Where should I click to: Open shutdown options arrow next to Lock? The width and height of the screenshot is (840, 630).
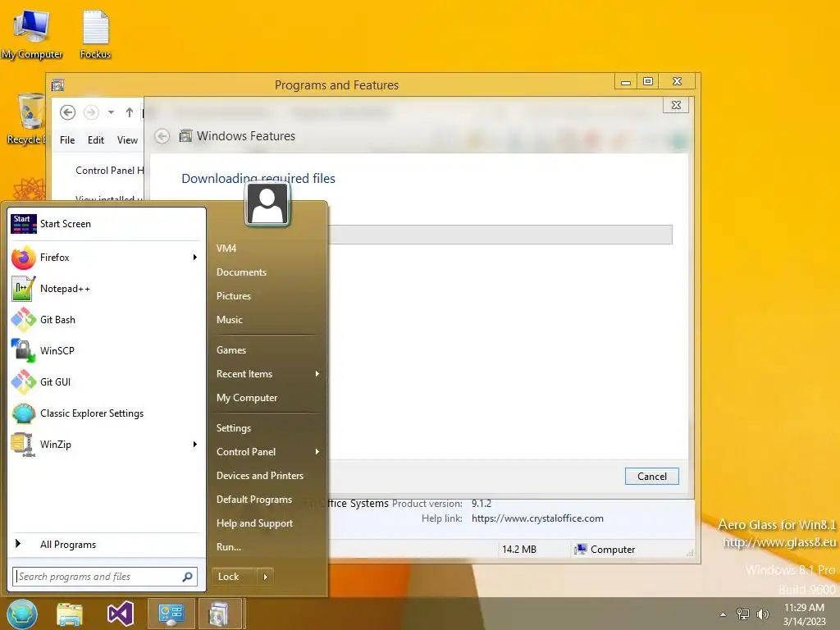265,577
